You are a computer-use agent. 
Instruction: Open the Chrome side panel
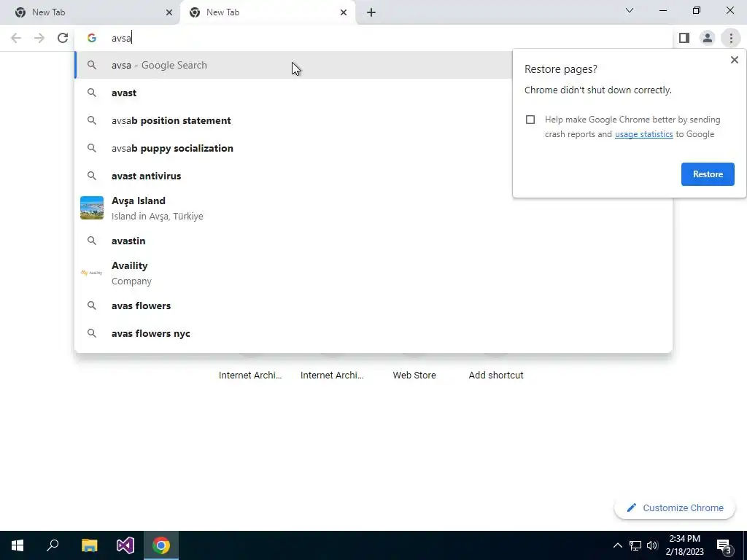(684, 38)
